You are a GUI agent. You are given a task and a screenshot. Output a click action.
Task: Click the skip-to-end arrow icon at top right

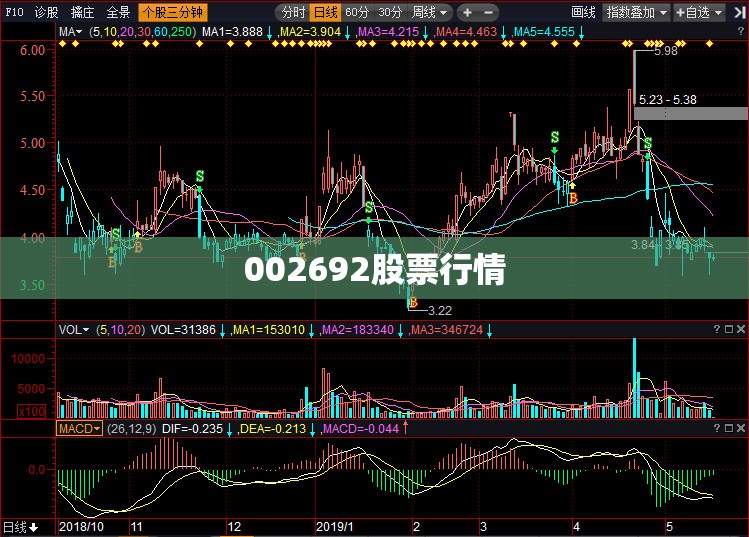pyautogui.click(x=739, y=12)
